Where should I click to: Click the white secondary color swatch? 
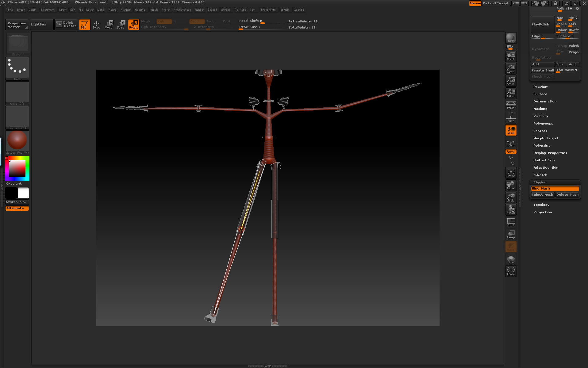pos(23,193)
